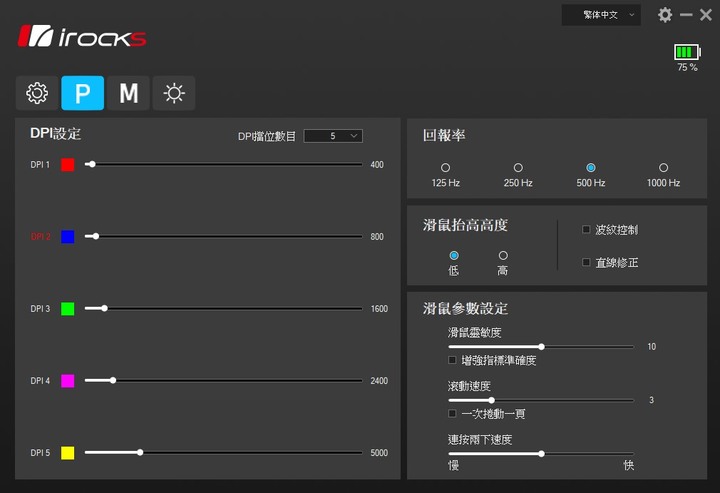This screenshot has height=493, width=720.
Task: Enable 波紋控制 checkbox
Action: click(x=586, y=229)
